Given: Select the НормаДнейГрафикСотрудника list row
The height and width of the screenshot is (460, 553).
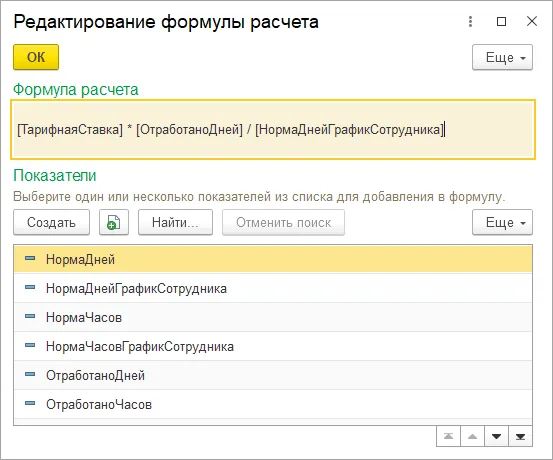Looking at the screenshot, I should pos(273,288).
